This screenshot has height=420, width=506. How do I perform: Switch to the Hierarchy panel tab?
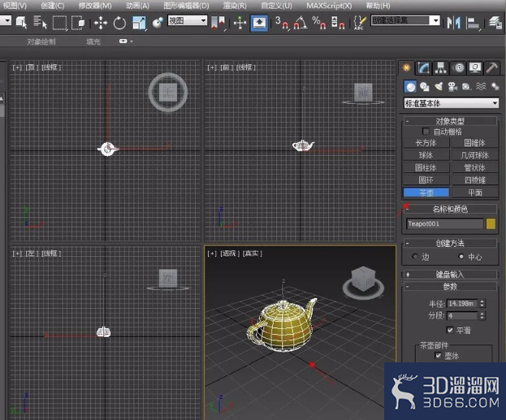click(x=440, y=67)
